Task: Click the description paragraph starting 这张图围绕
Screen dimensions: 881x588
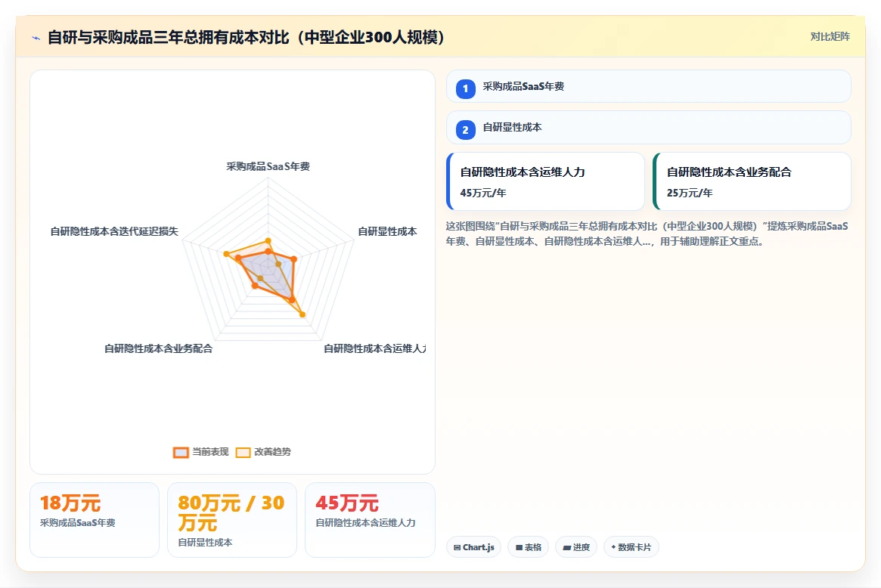Action: point(647,234)
